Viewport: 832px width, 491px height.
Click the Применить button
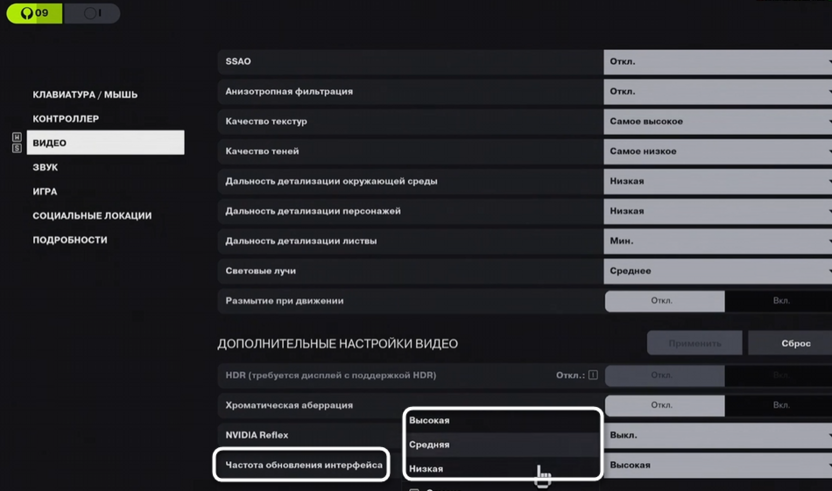click(x=695, y=343)
